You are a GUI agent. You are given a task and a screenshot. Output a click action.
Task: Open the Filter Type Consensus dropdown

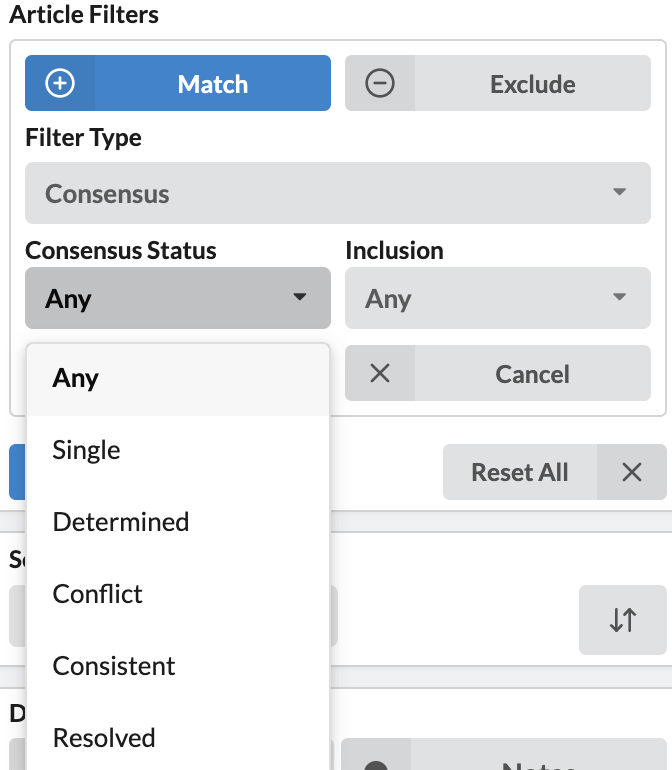(x=338, y=193)
